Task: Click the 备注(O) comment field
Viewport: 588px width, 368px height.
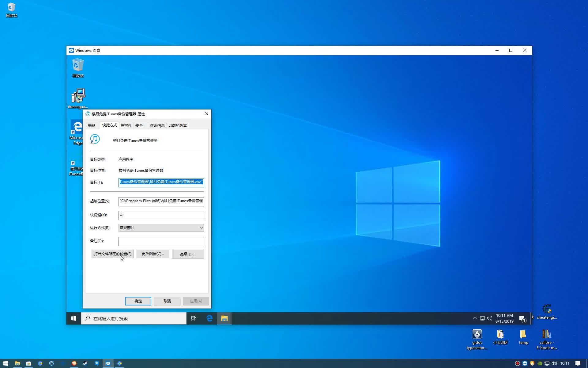Action: click(161, 241)
